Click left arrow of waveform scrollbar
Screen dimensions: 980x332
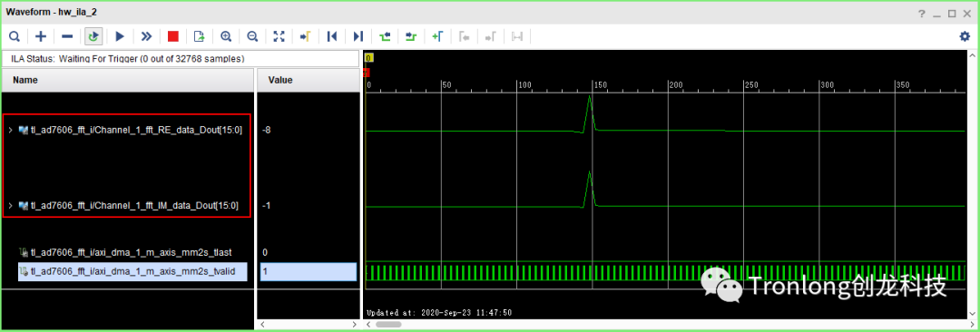[368, 325]
